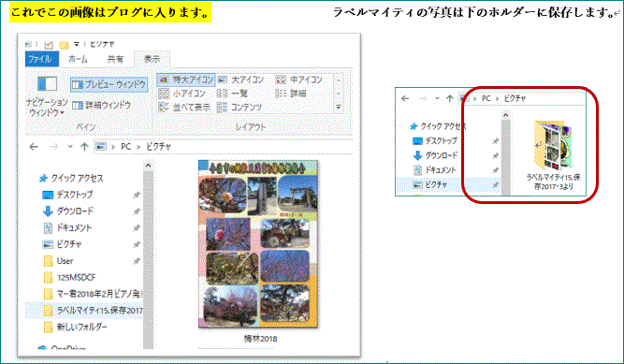Open recent locations dropdown in right Explorer

437,98
